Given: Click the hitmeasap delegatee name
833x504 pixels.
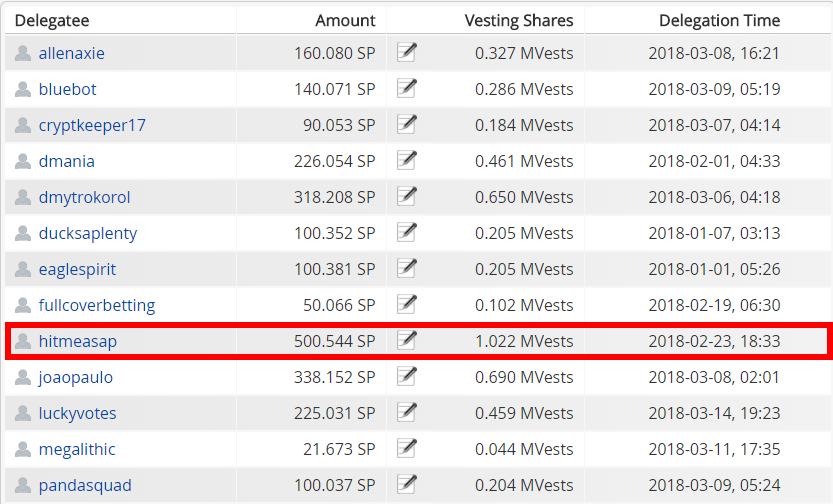Looking at the screenshot, I should coord(78,341).
